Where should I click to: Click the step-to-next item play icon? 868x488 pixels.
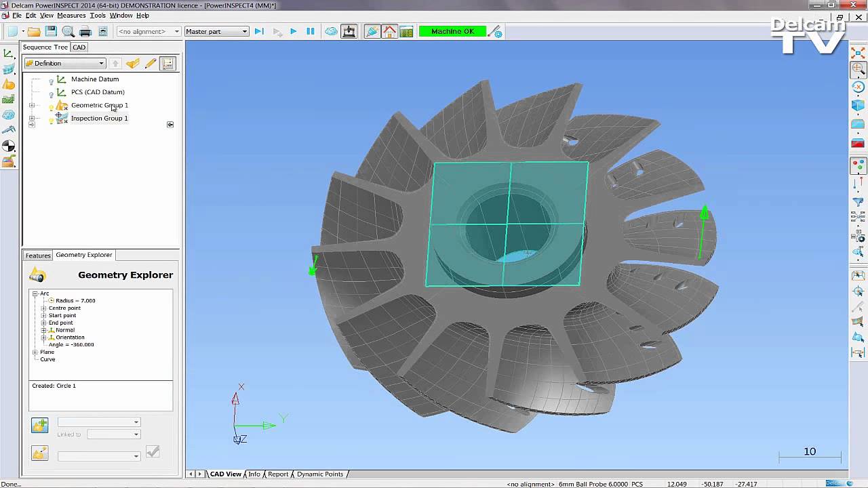[259, 31]
